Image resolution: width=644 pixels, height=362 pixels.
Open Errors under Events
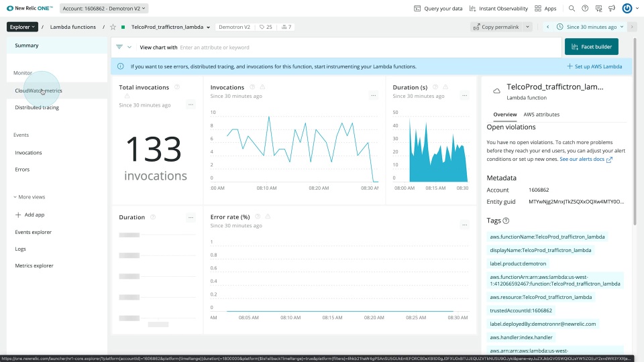tap(57, 170)
